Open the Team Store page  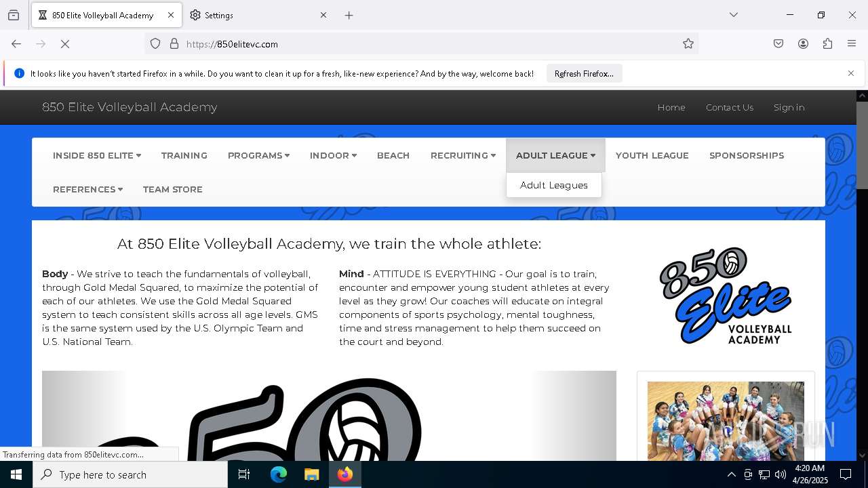[x=173, y=189]
